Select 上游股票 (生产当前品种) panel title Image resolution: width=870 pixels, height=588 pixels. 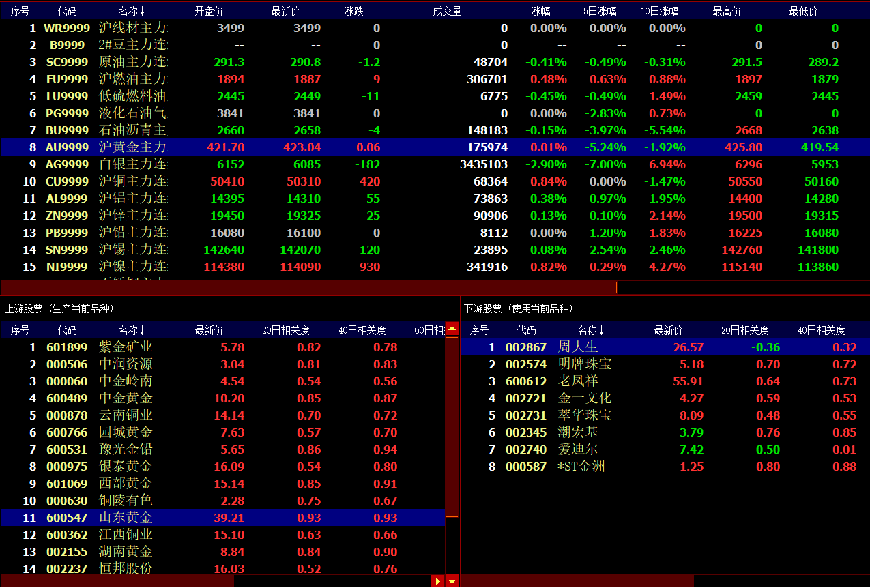point(59,309)
